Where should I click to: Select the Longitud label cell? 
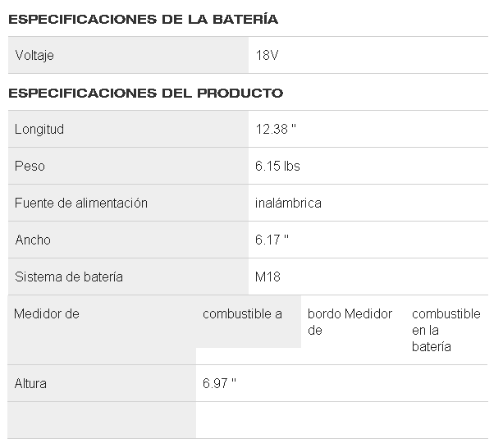tap(39, 129)
